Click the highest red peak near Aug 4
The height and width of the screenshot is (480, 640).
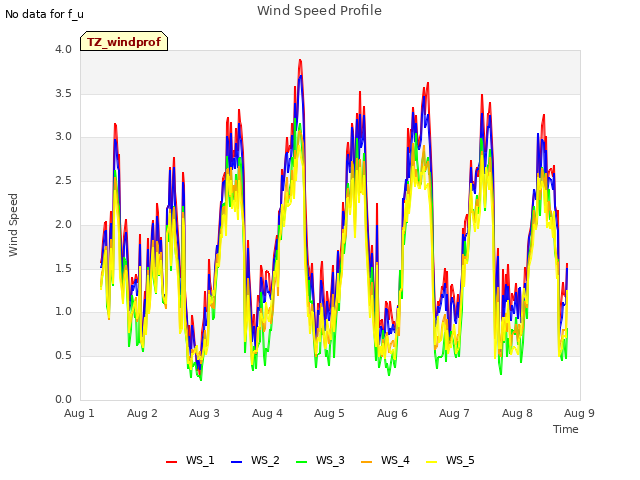click(300, 60)
